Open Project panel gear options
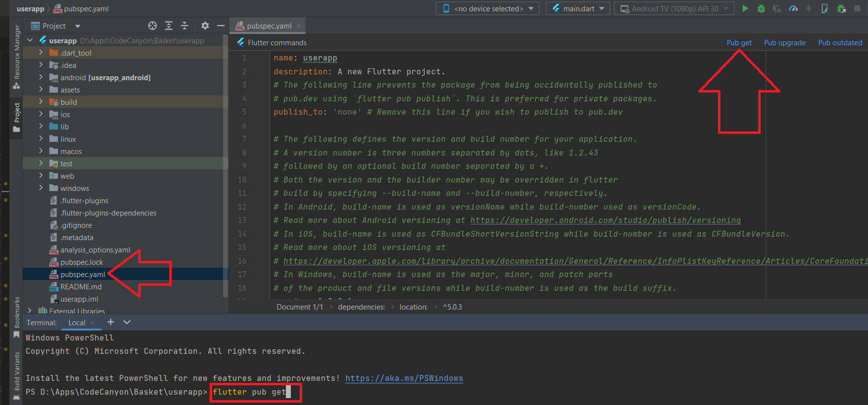 click(205, 26)
